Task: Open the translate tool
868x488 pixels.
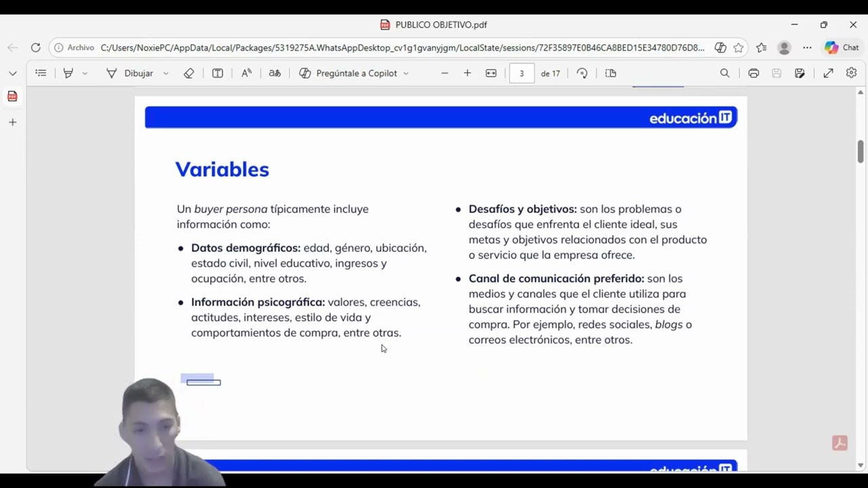Action: point(275,73)
